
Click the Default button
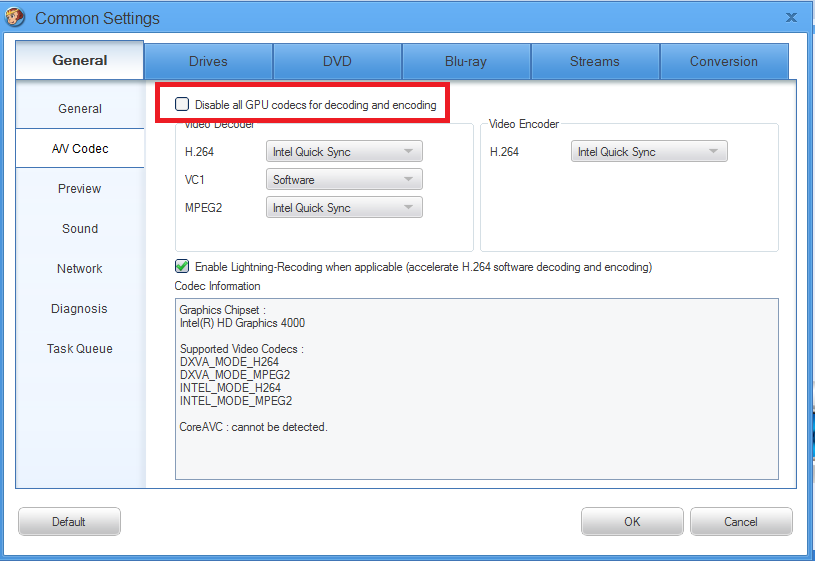pos(69,521)
